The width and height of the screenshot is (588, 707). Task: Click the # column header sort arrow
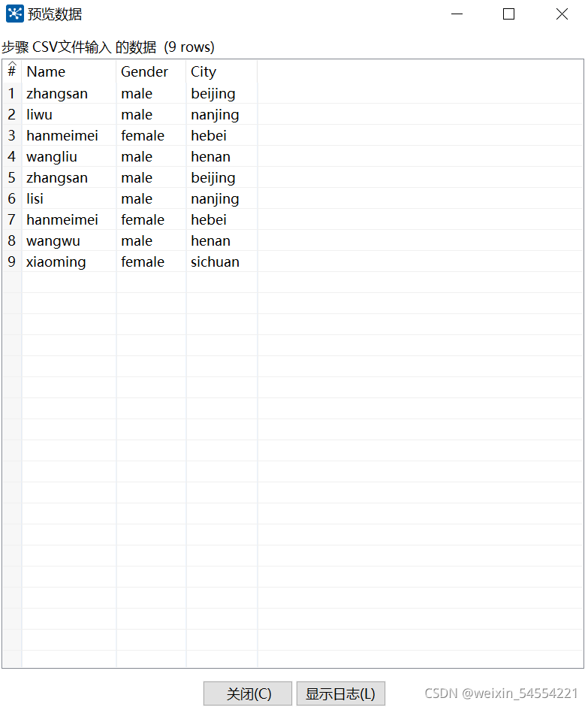[12, 64]
